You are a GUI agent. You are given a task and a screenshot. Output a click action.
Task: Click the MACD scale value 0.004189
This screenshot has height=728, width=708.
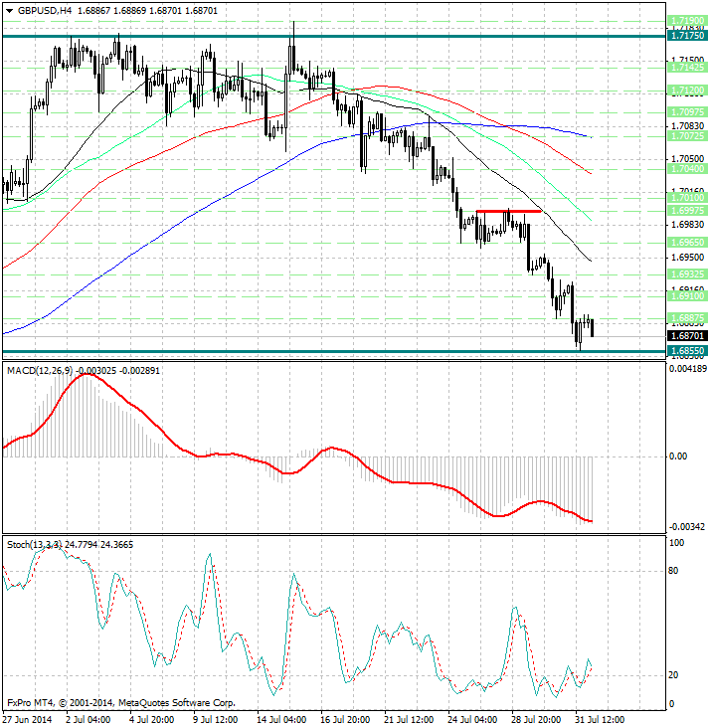(688, 369)
